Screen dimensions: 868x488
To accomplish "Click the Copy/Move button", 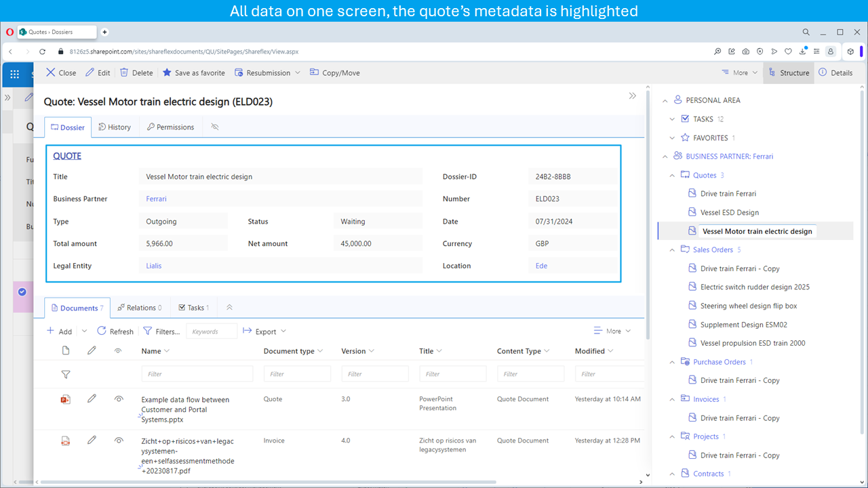I will pos(334,73).
